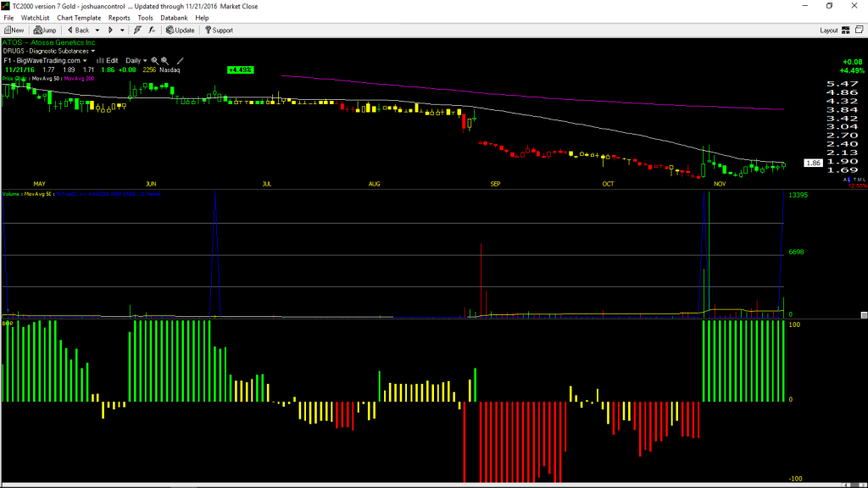Open the WatchList menu
Image resolution: width=868 pixels, height=488 pixels.
[35, 18]
